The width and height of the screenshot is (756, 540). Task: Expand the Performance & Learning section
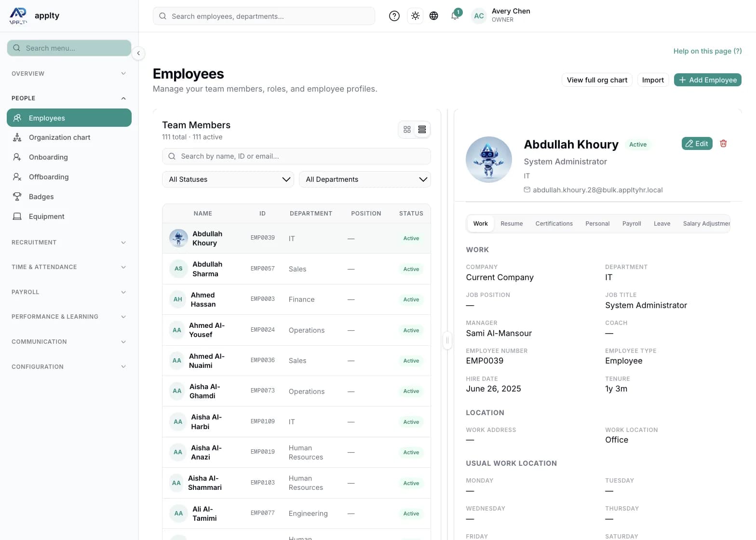69,317
